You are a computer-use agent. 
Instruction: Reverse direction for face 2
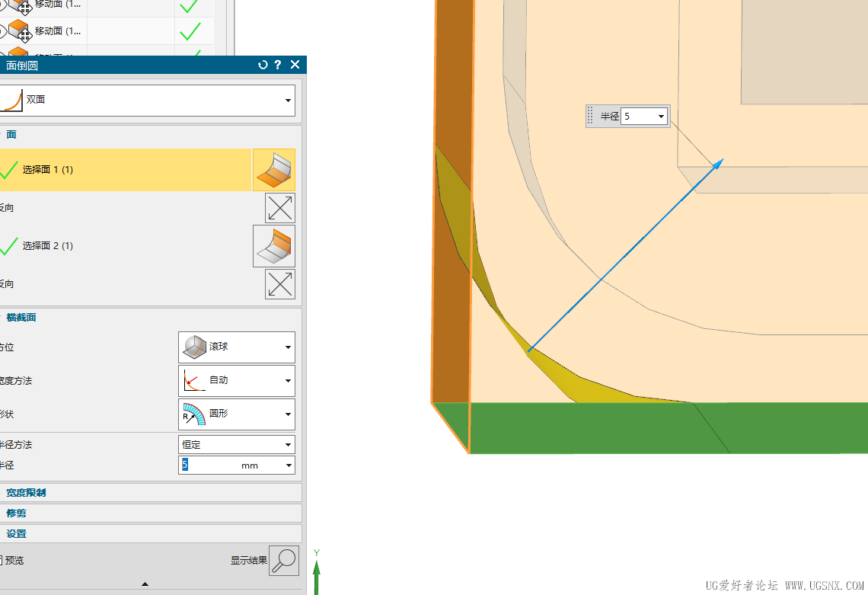click(x=280, y=284)
